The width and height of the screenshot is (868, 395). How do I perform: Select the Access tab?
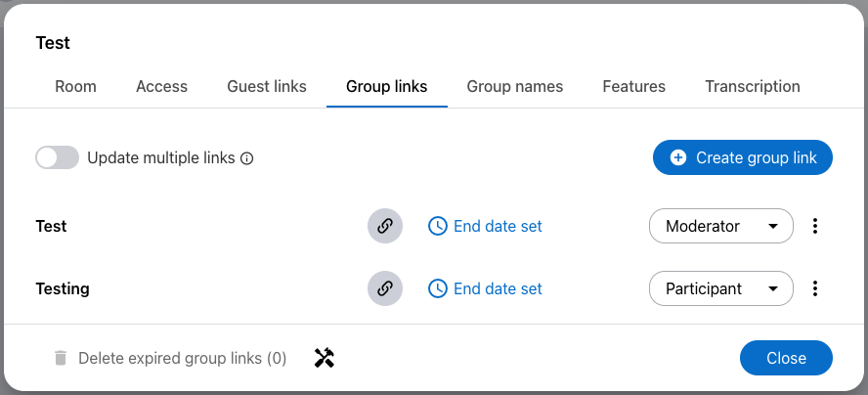[x=161, y=86]
